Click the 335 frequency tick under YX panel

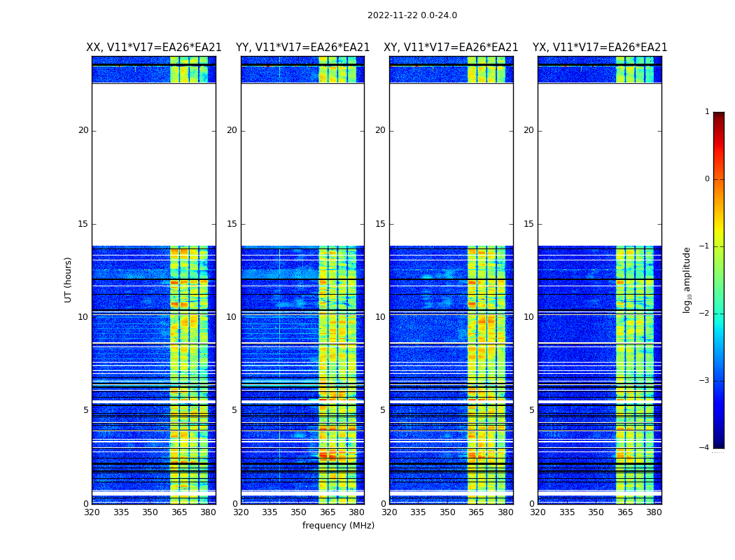(x=567, y=512)
